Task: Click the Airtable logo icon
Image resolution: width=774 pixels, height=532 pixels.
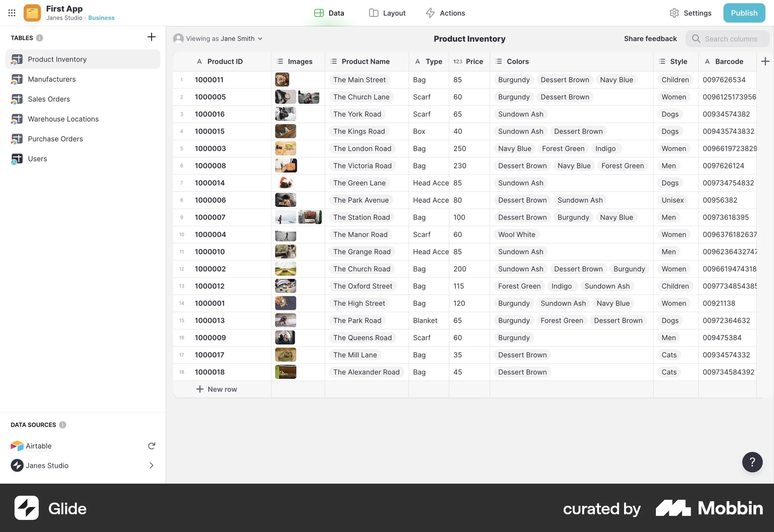Action: 16,446
